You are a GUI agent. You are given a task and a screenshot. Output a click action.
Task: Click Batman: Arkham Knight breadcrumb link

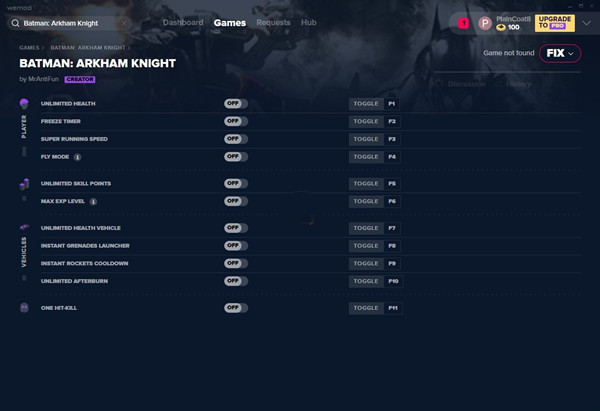(x=88, y=48)
